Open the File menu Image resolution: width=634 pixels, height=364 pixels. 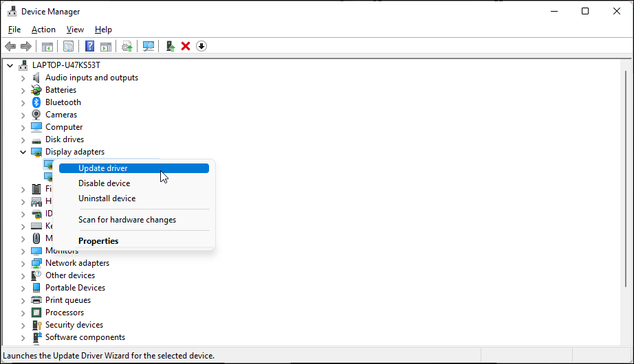[x=14, y=30]
